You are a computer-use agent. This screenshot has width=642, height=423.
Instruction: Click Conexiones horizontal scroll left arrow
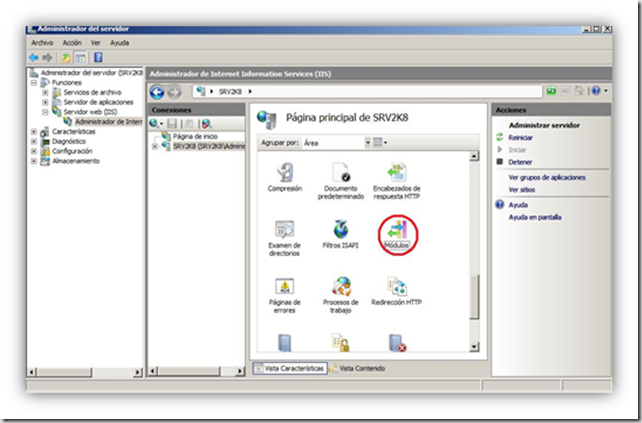click(153, 371)
